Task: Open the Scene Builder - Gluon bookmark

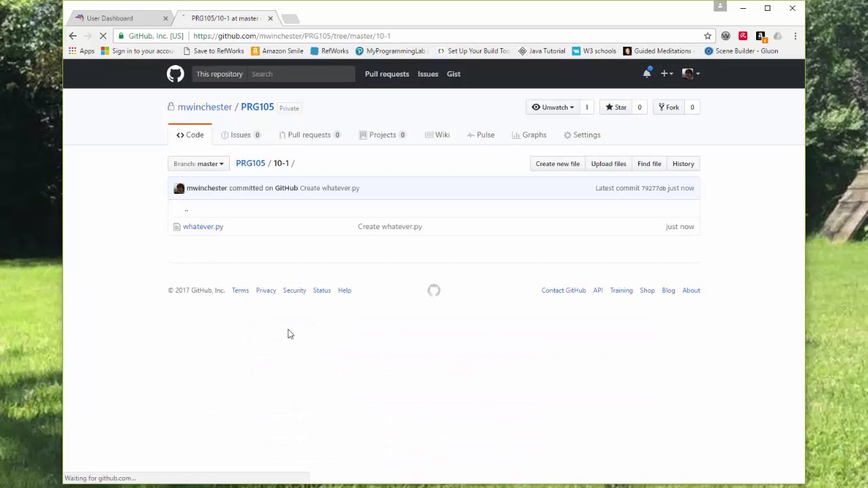Action: (x=741, y=51)
